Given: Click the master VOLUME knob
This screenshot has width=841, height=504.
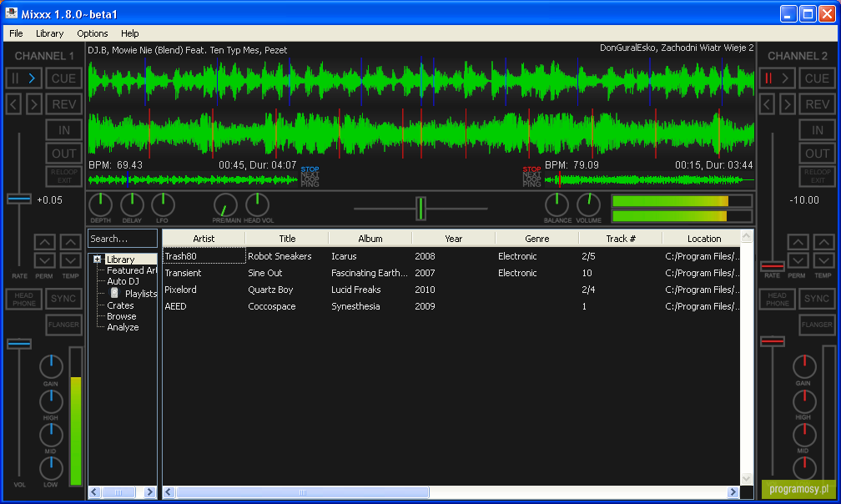Looking at the screenshot, I should click(588, 204).
